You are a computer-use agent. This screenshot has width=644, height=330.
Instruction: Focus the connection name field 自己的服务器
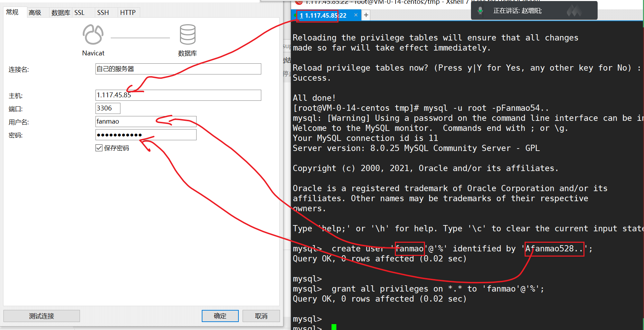click(178, 69)
